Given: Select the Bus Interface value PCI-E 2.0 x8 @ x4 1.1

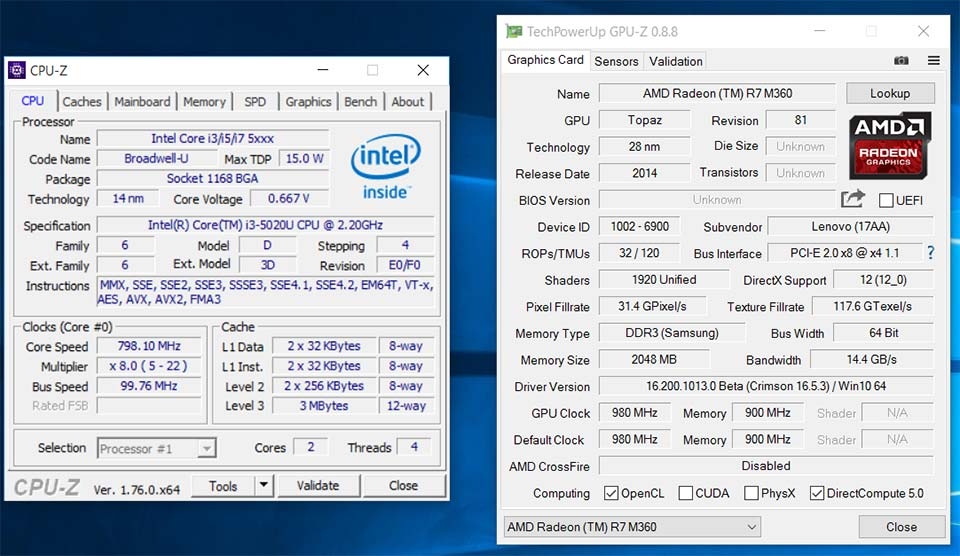Looking at the screenshot, I should [845, 252].
